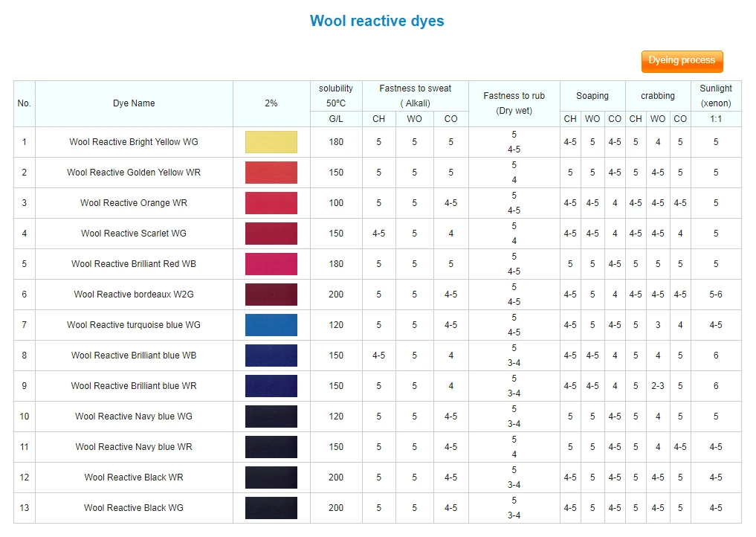
Task: Click row number '1'
Action: [24, 142]
